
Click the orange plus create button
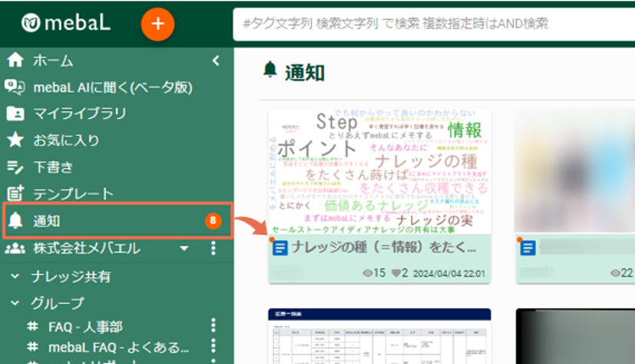coord(158,24)
